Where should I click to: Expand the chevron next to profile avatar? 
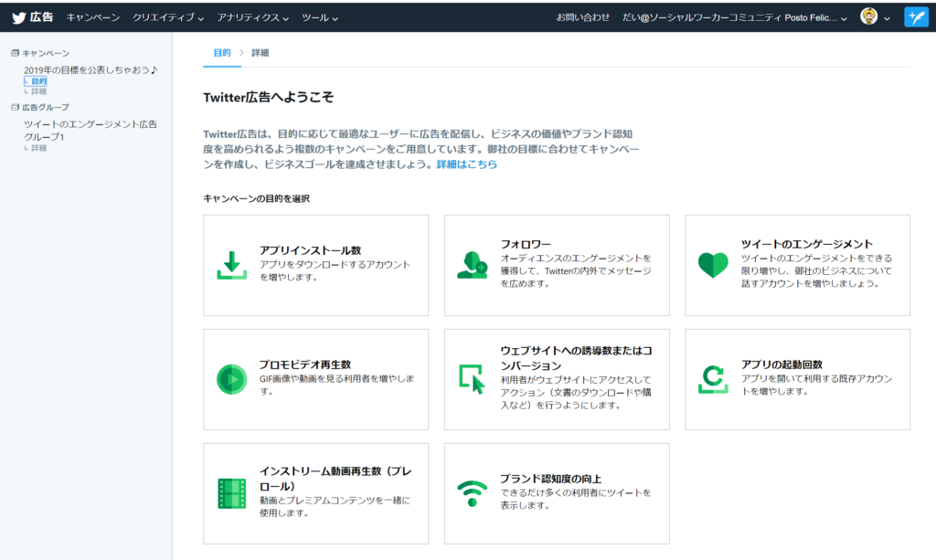point(887,18)
